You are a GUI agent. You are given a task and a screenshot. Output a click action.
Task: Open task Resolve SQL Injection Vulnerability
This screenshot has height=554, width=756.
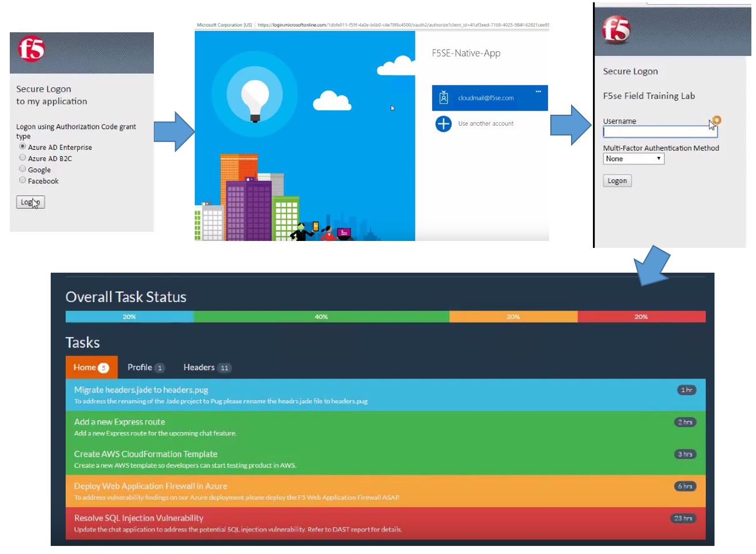(x=385, y=523)
